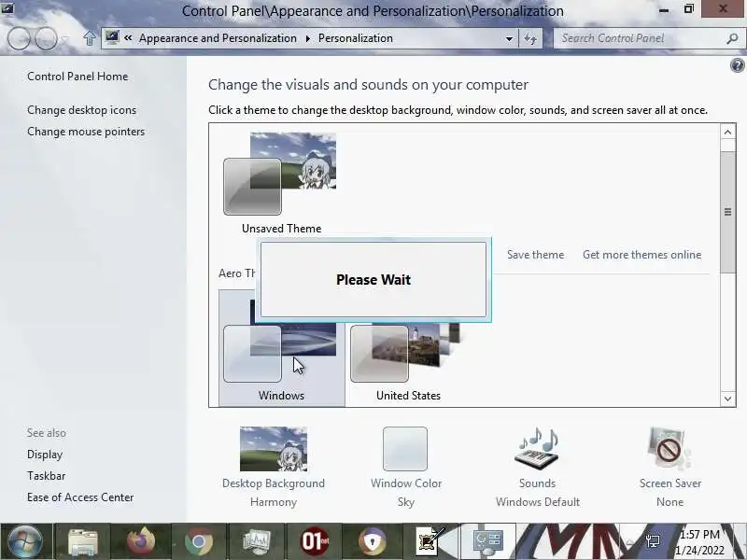747x560 pixels.
Task: Click Get more themes online
Action: (x=641, y=255)
